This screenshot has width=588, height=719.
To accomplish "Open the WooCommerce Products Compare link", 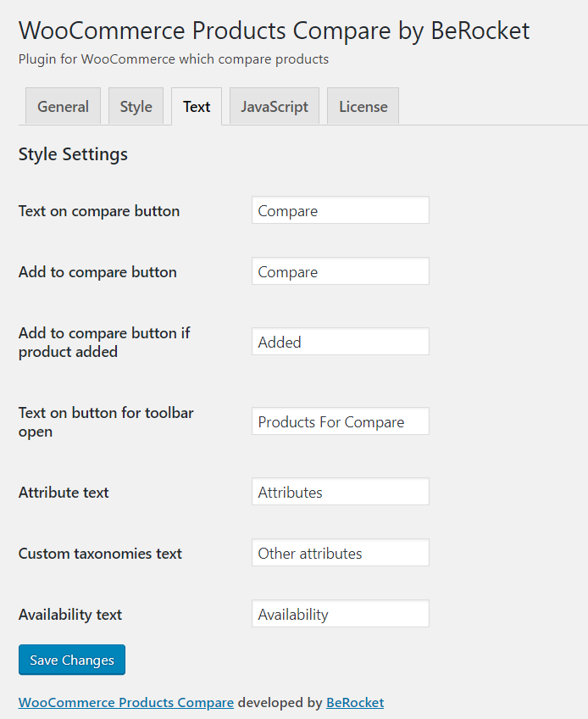I will [x=126, y=703].
